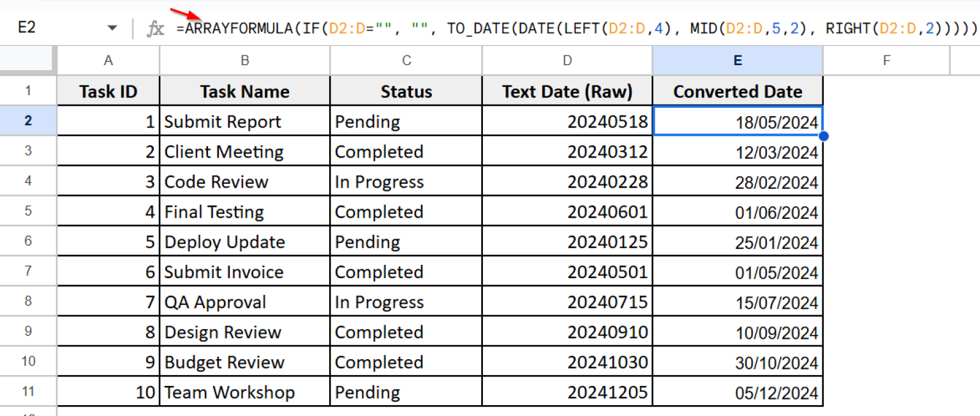Image resolution: width=980 pixels, height=416 pixels.
Task: Open the Name Box dropdown arrow
Action: (x=112, y=27)
